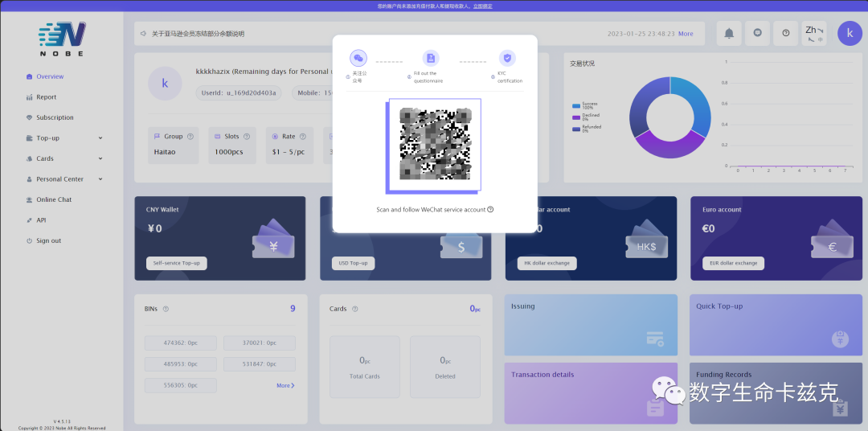
Task: Click the questionnaire step icon
Action: 431,58
